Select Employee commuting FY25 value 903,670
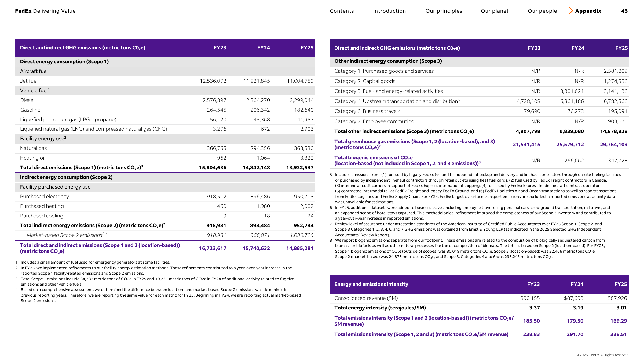Screen dimensions: 644x362 [x=618, y=121]
